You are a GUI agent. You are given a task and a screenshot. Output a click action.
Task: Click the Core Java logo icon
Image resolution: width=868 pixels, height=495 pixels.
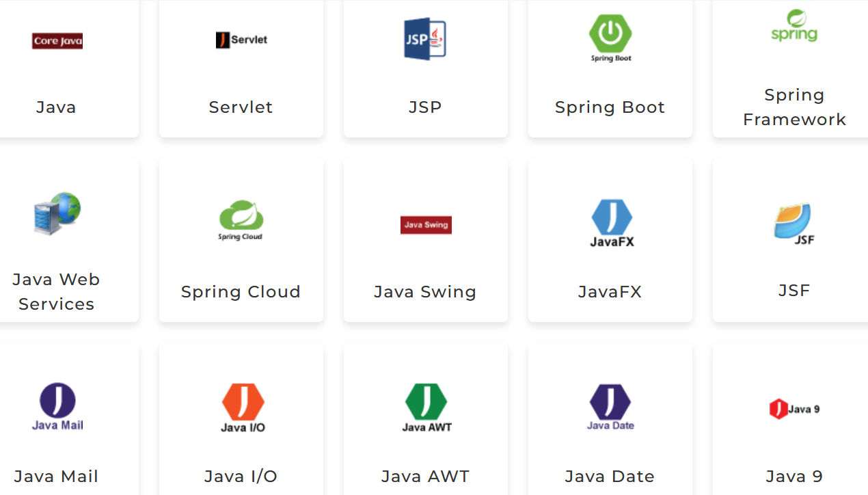[x=57, y=41]
